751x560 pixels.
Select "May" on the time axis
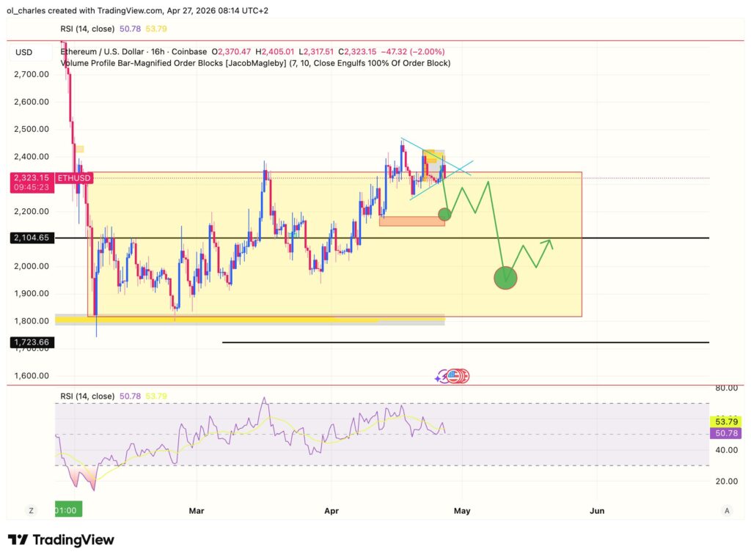pyautogui.click(x=462, y=510)
